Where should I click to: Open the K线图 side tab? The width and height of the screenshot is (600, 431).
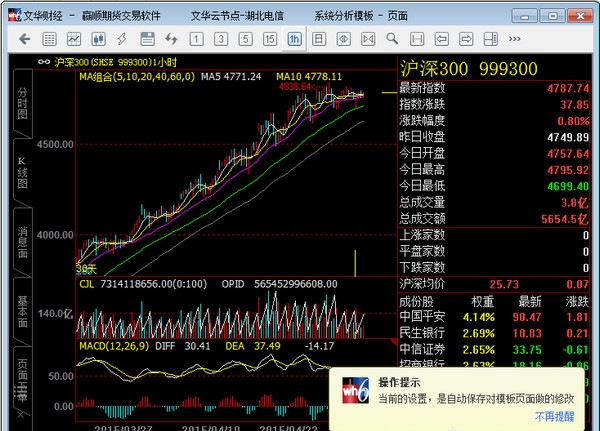(x=23, y=173)
